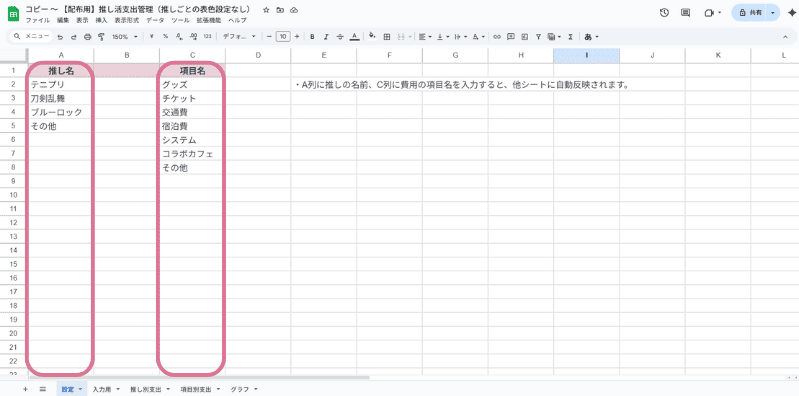
Task: Open the データ menu
Action: pos(155,20)
